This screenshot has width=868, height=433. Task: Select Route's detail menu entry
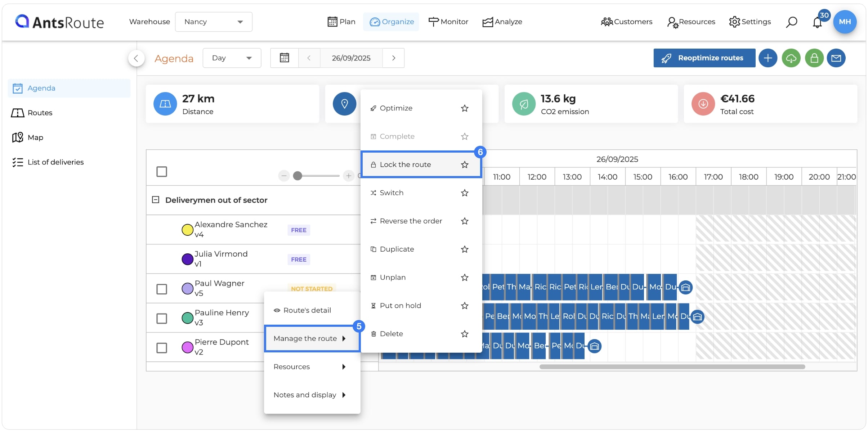312,310
